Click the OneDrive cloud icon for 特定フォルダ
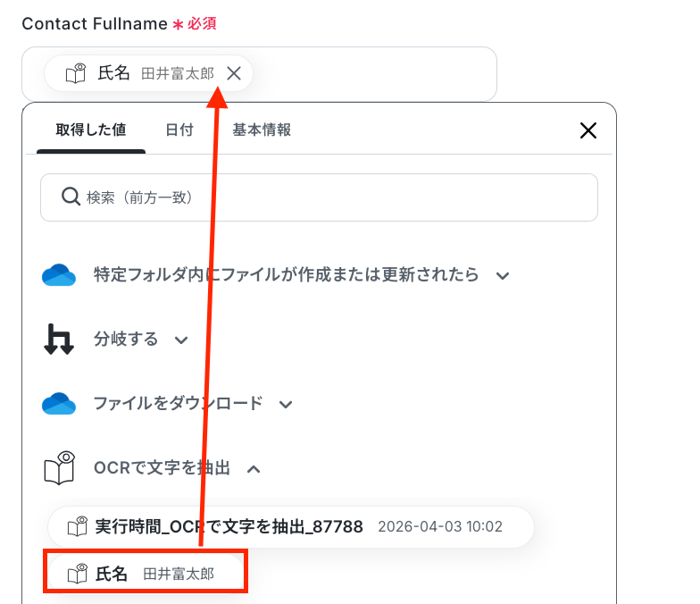Viewport: 700px width, 604px height. [x=59, y=275]
